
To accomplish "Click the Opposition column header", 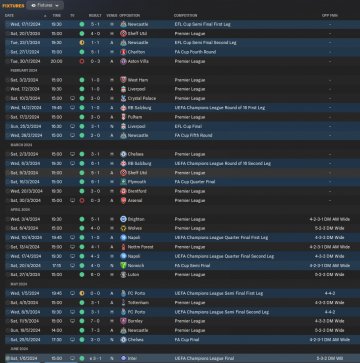I will 129,16.
